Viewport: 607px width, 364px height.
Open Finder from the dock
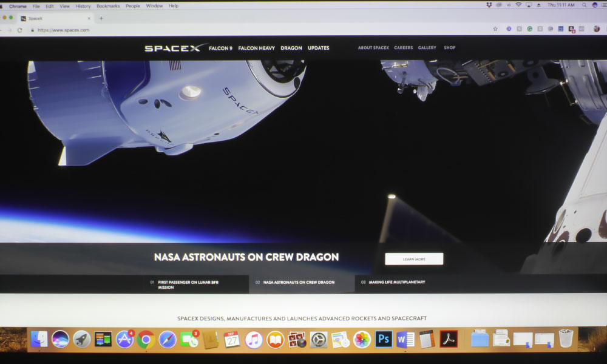click(39, 340)
